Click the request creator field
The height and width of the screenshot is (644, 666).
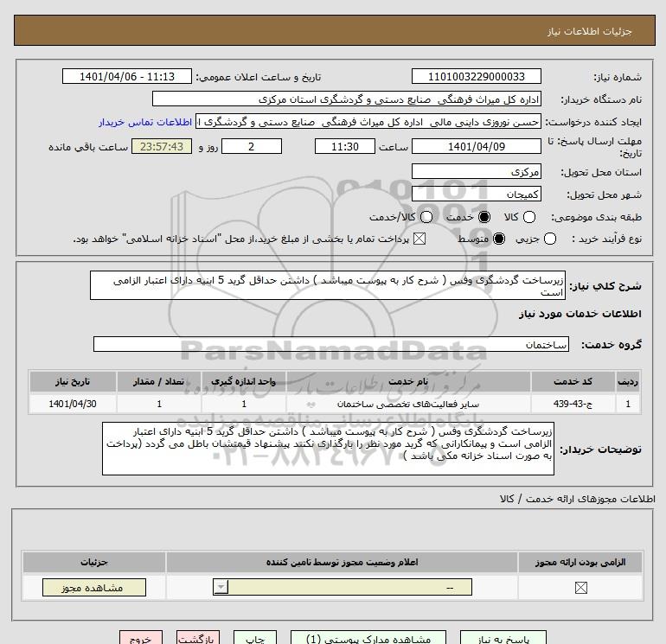[368, 122]
